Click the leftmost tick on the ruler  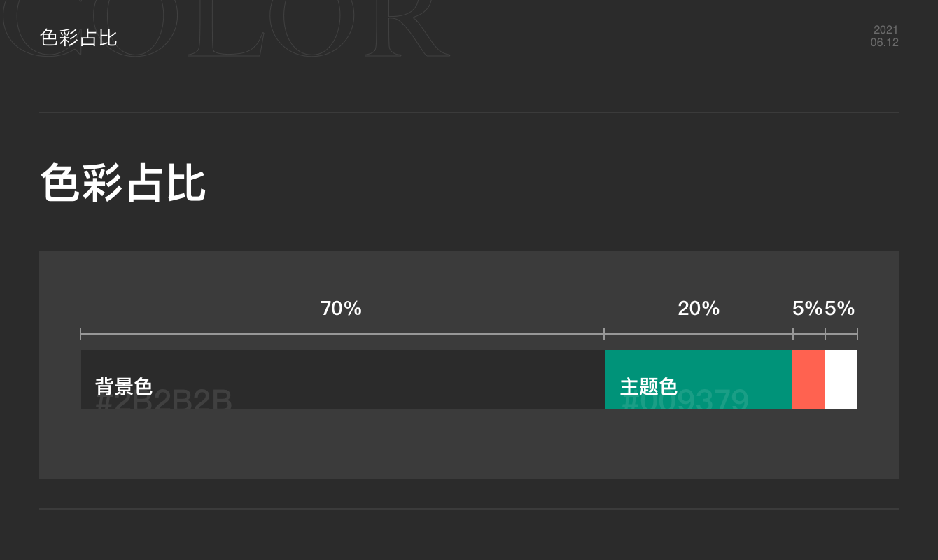81,334
